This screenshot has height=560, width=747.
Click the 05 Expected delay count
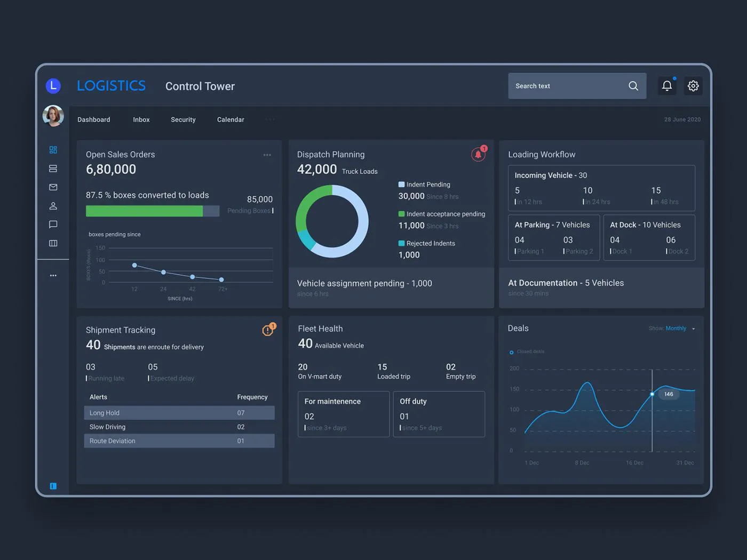153,367
